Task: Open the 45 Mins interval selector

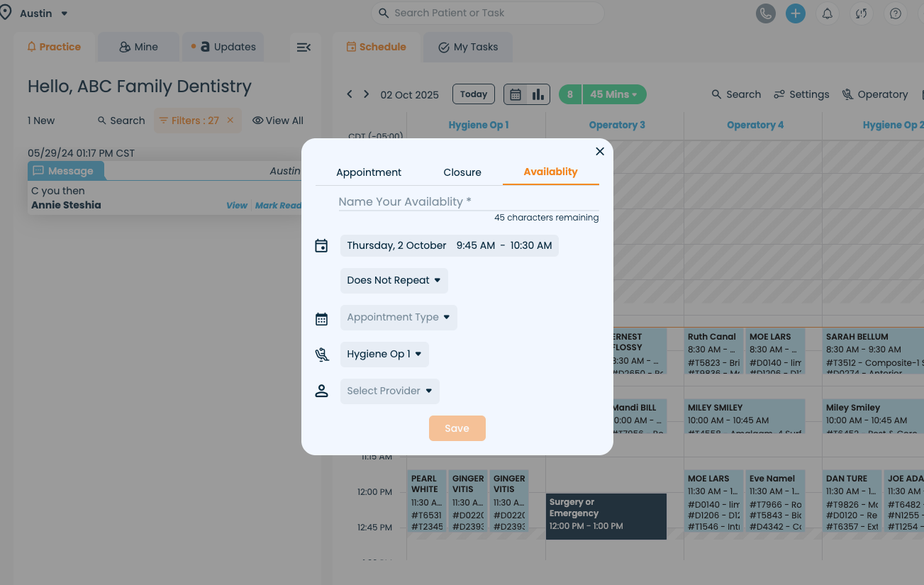Action: pyautogui.click(x=613, y=94)
